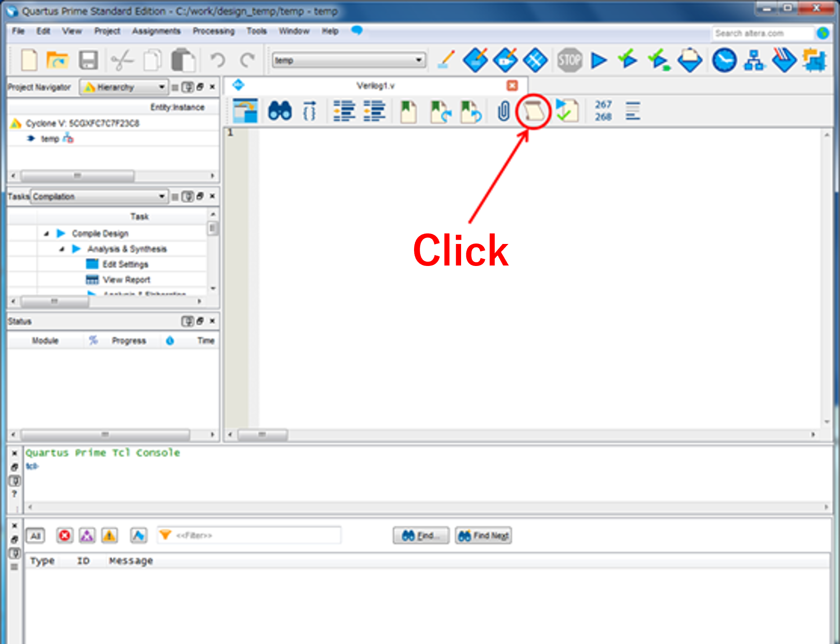Viewport: 840px width, 644px height.
Task: Open Edit Settings under Analysis & Synthesis
Action: [x=125, y=264]
